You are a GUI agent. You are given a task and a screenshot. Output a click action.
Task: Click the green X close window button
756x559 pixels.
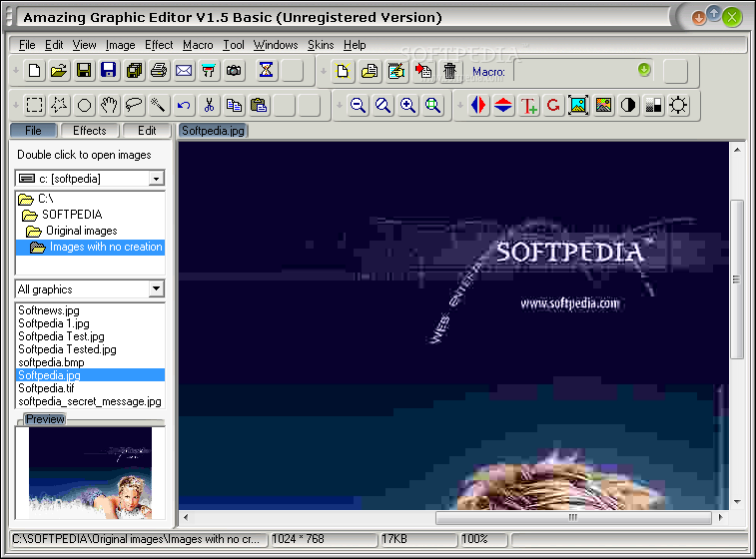tap(732, 17)
